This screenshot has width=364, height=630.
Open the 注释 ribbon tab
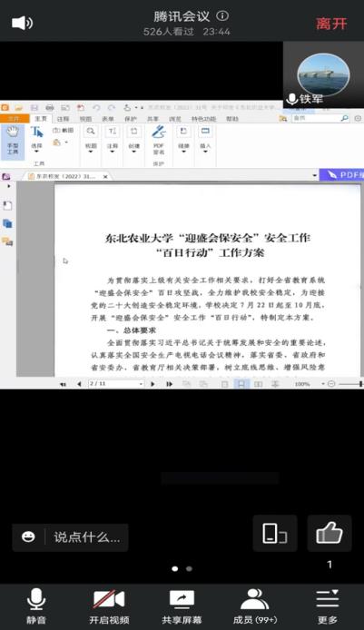pyautogui.click(x=63, y=119)
